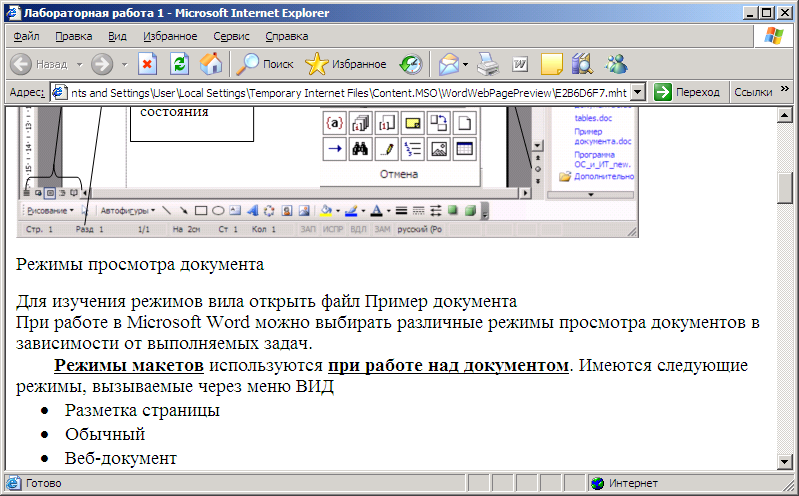The height and width of the screenshot is (496, 799).
Task: Click the Интернет zone status indicator
Action: (625, 483)
